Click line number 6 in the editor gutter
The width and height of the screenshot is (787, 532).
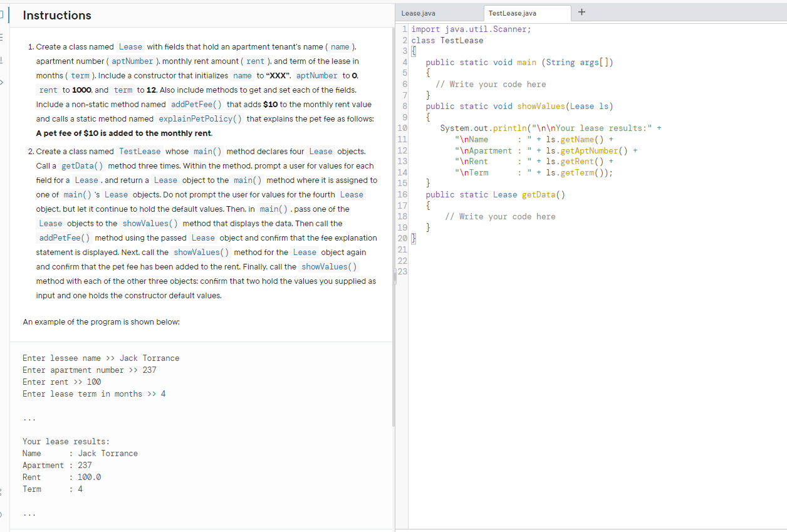404,83
